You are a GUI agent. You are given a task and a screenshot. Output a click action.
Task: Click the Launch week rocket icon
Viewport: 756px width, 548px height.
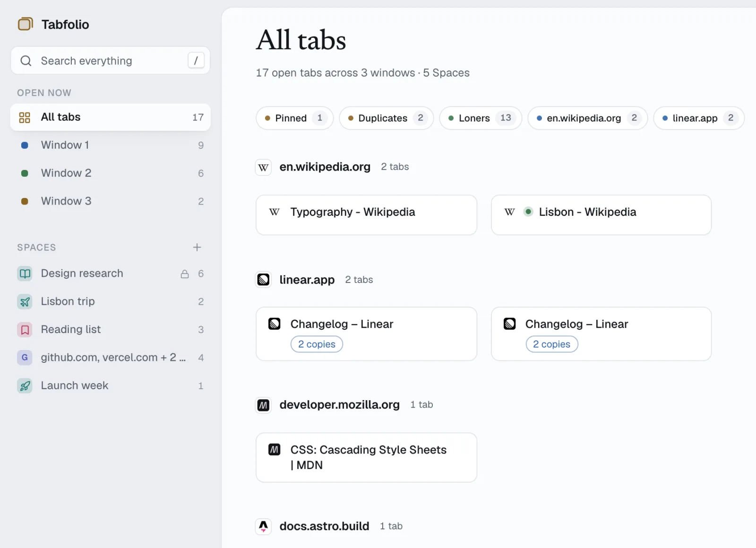pyautogui.click(x=25, y=385)
